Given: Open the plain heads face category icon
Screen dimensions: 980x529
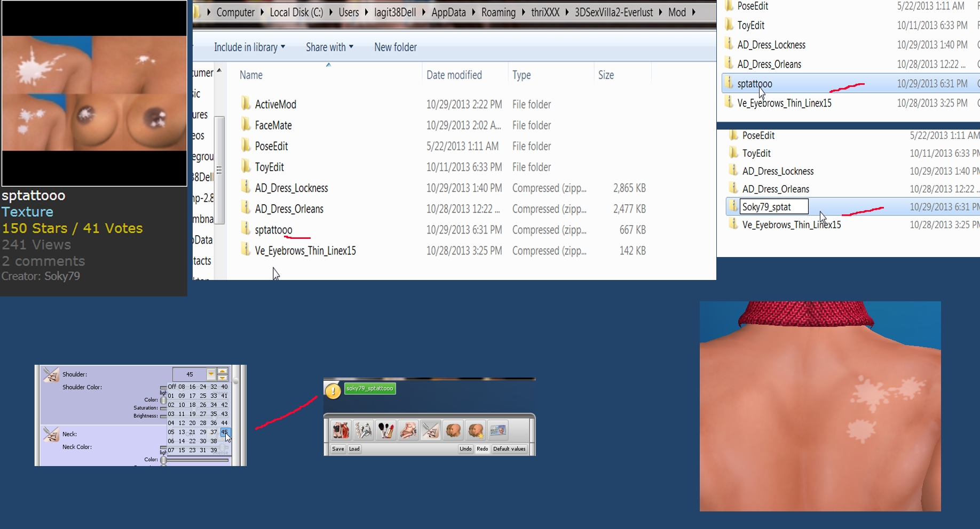Looking at the screenshot, I should 453,430.
